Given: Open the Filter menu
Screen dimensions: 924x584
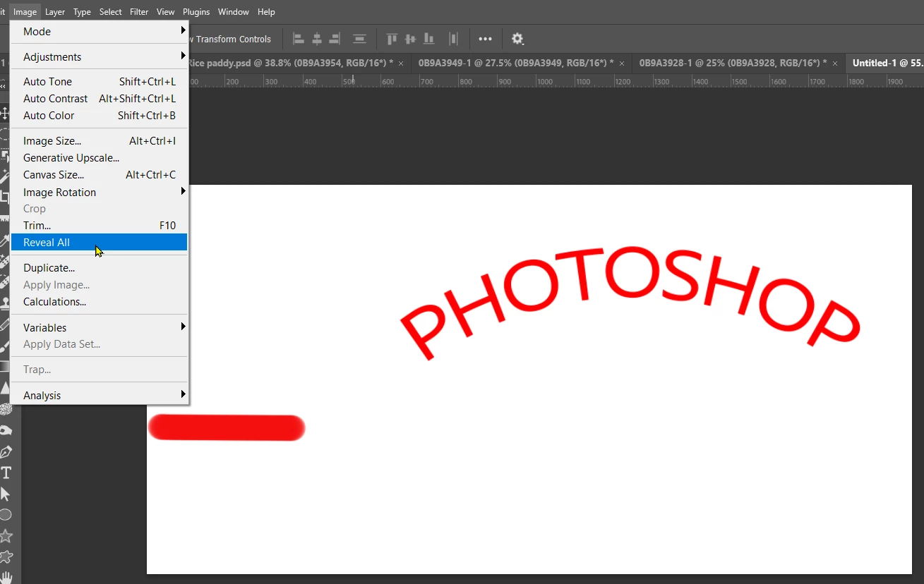Looking at the screenshot, I should click(139, 12).
